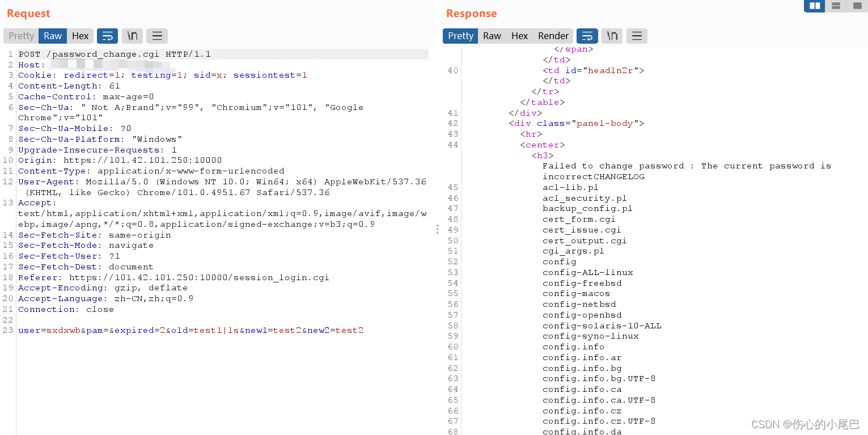This screenshot has height=435, width=868.
Task: Click config-openbsd in response listing
Action: pos(582,315)
